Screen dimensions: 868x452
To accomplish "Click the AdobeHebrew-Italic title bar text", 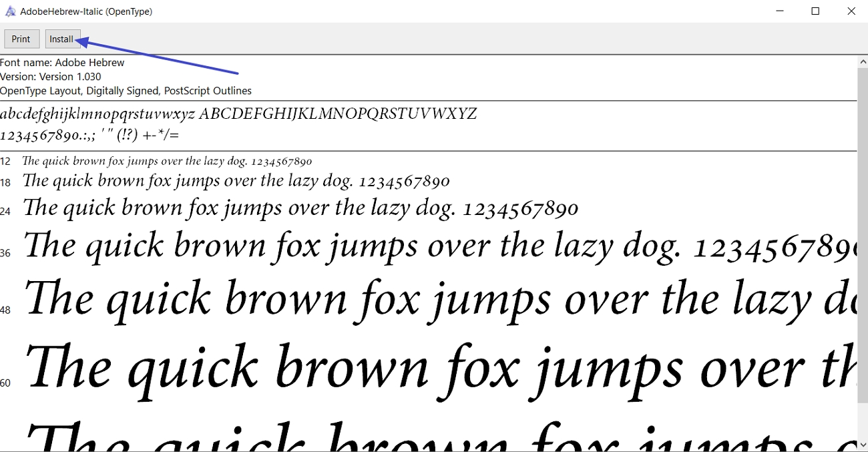I will pos(87,11).
